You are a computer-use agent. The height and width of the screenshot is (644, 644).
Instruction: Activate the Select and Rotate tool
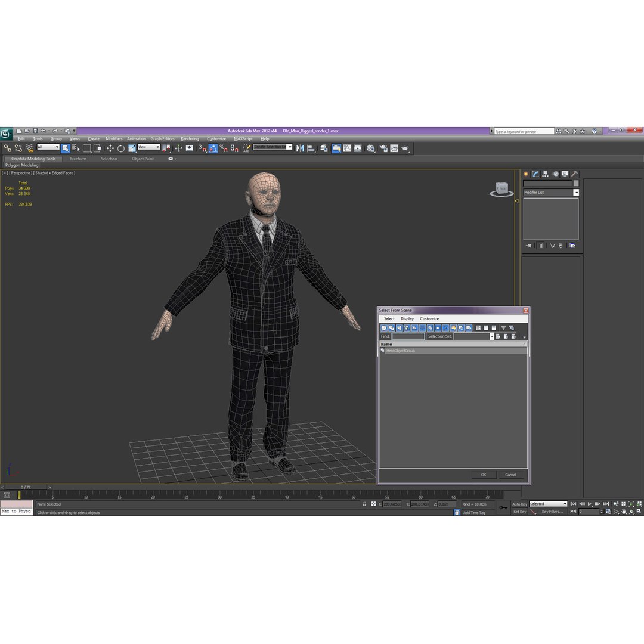(120, 148)
